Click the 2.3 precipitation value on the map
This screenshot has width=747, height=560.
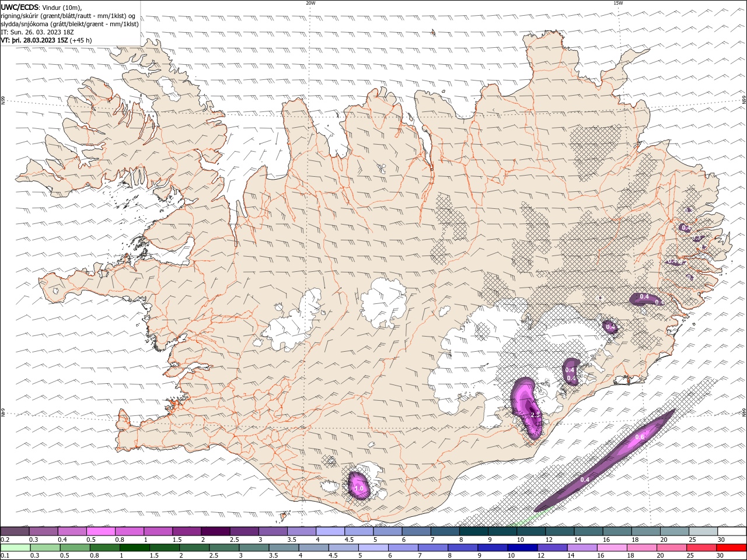tap(536, 415)
